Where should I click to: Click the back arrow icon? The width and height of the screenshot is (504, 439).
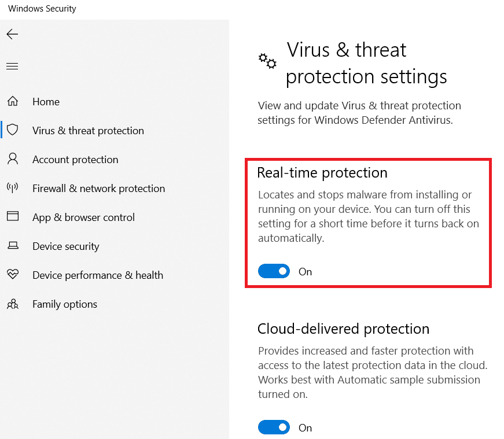pos(12,34)
